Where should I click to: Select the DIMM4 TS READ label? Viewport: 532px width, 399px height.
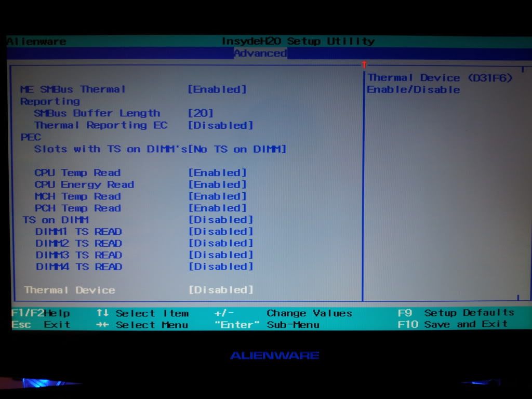click(x=79, y=267)
